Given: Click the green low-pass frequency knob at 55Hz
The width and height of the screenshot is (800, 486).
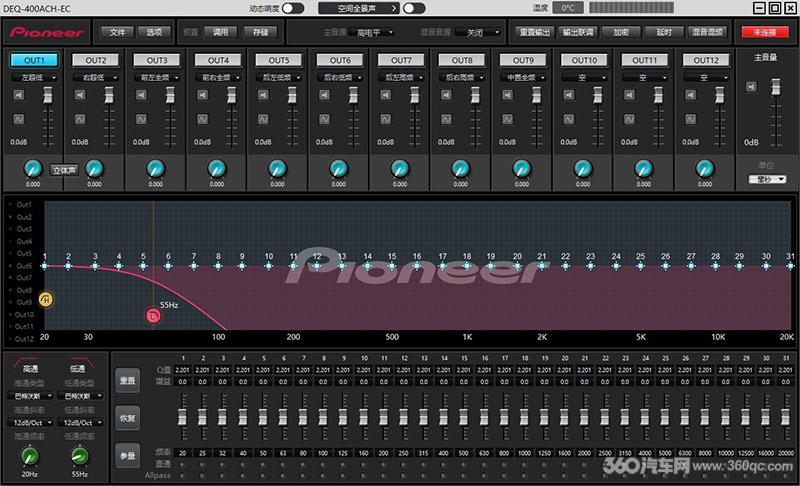Looking at the screenshot, I should pos(79,456).
